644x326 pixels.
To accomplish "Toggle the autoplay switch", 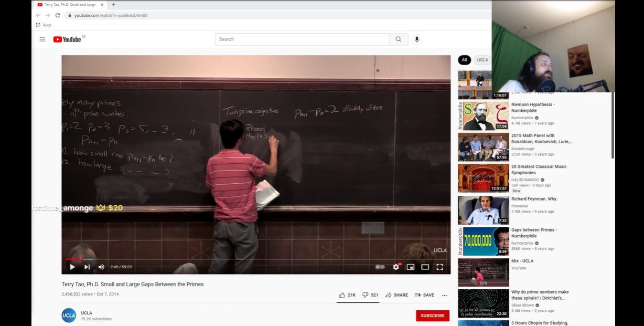I will point(380,267).
